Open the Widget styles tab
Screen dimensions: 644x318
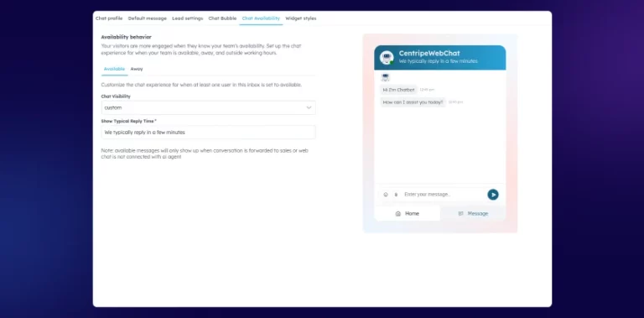(301, 18)
